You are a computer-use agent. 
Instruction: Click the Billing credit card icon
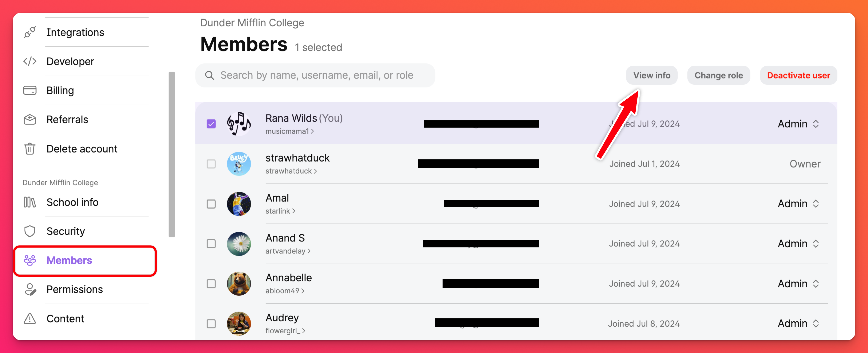30,90
